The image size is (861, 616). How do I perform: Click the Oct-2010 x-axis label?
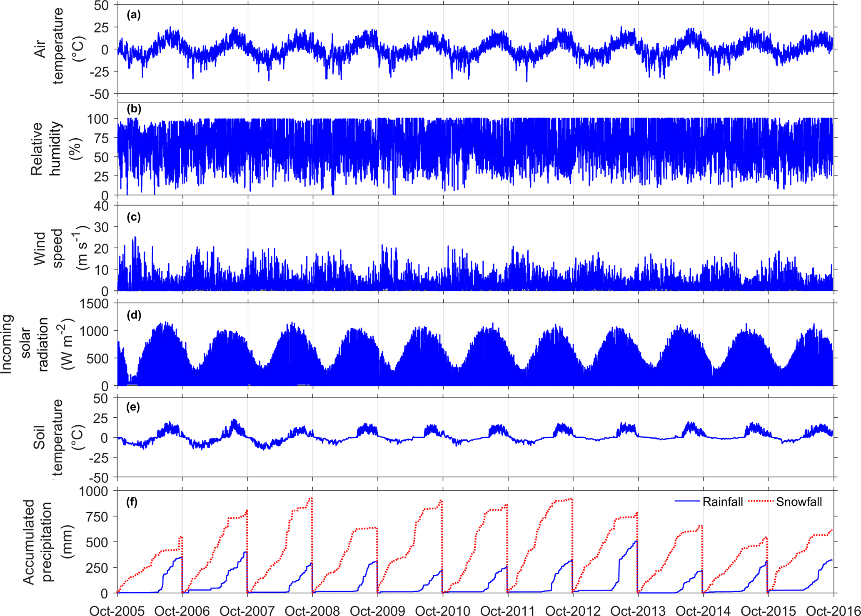click(x=443, y=610)
